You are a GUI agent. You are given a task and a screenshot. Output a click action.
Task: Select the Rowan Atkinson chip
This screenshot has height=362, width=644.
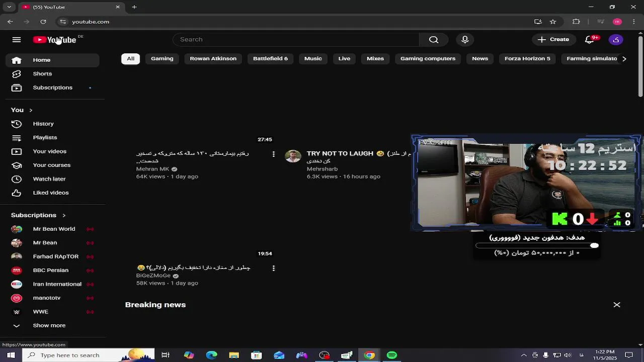pos(213,59)
